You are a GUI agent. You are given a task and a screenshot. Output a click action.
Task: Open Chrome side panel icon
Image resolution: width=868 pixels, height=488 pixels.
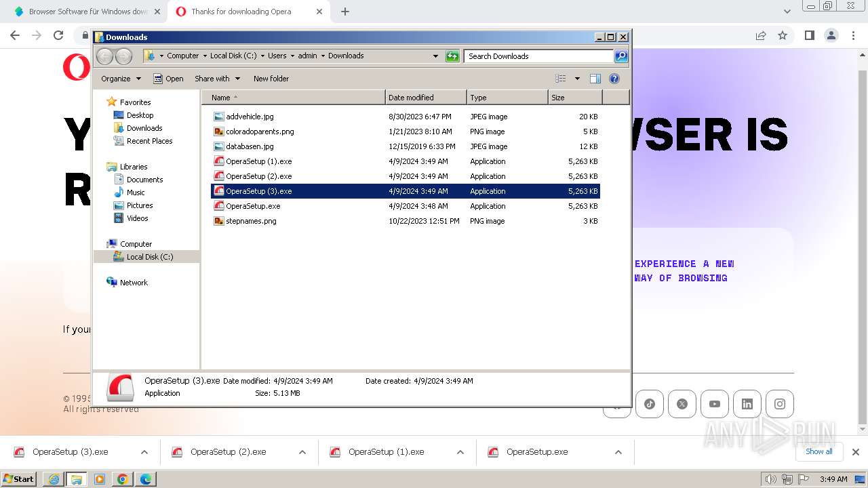[x=809, y=35]
